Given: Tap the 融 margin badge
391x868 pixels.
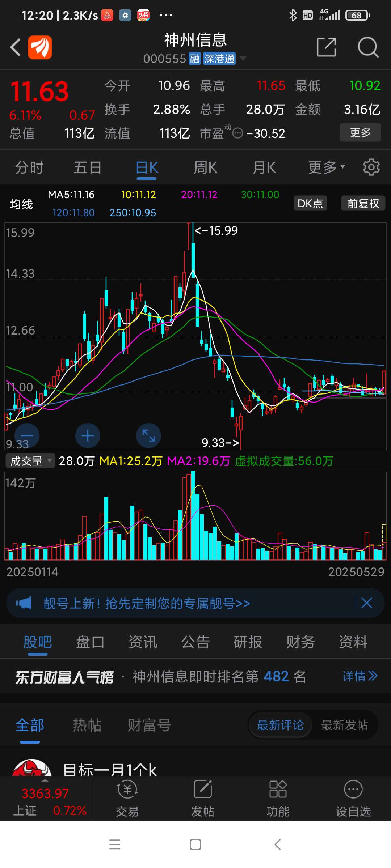Looking at the screenshot, I should (195, 59).
